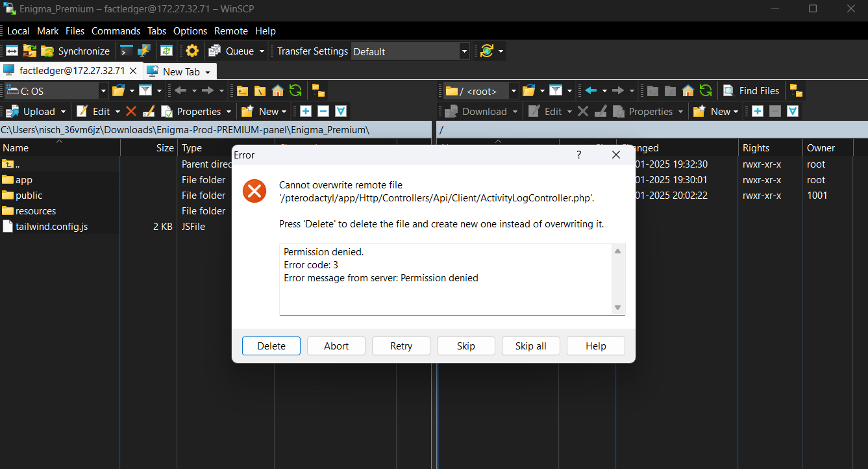The height and width of the screenshot is (469, 868).
Task: Expand the Upload dropdown arrow
Action: pyautogui.click(x=62, y=112)
